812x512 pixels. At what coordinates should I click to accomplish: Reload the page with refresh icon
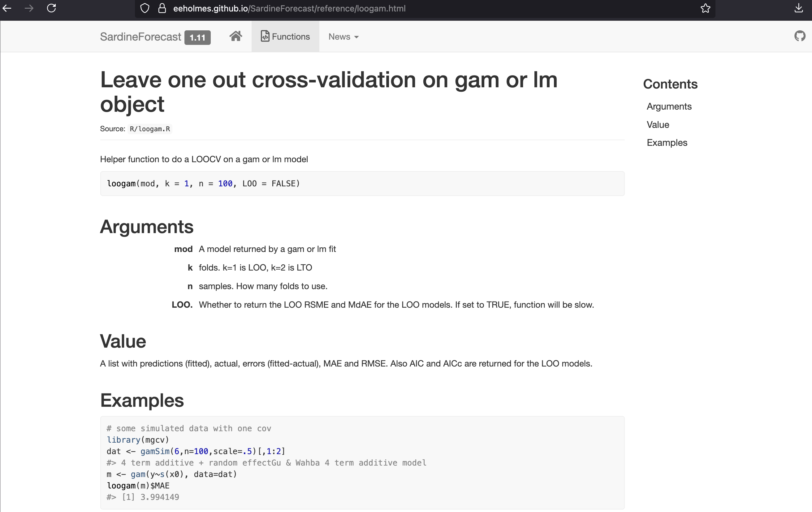pos(51,8)
